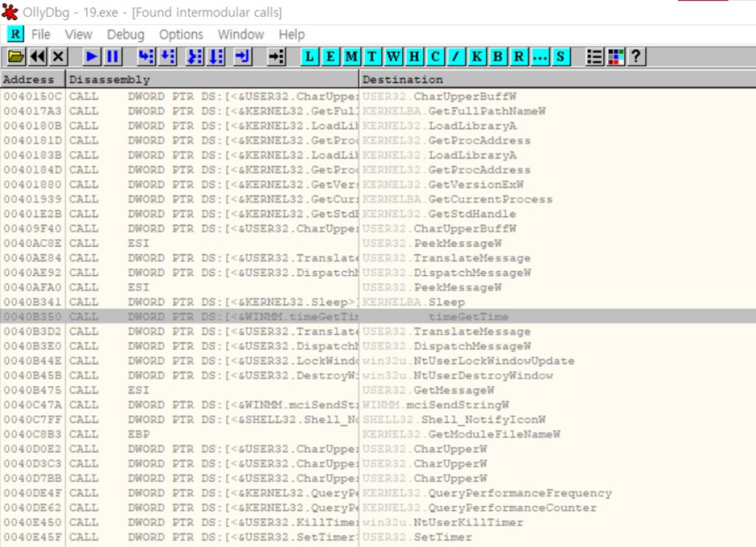Click the Run program play icon
Image resolution: width=756 pixels, height=547 pixels.
pyautogui.click(x=92, y=57)
